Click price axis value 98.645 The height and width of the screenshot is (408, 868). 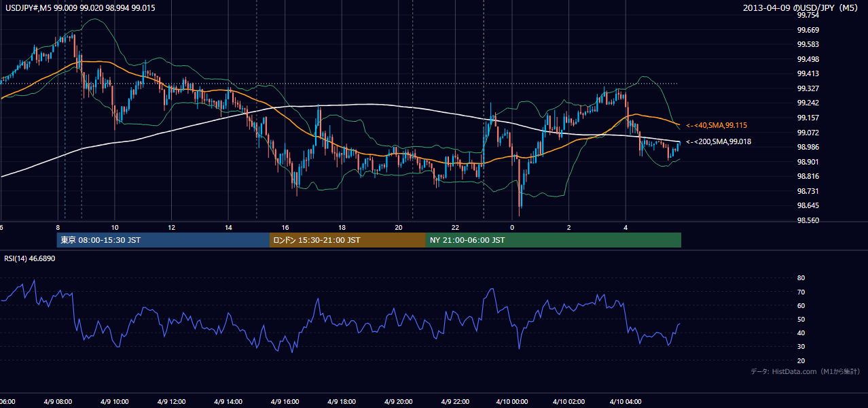808,206
